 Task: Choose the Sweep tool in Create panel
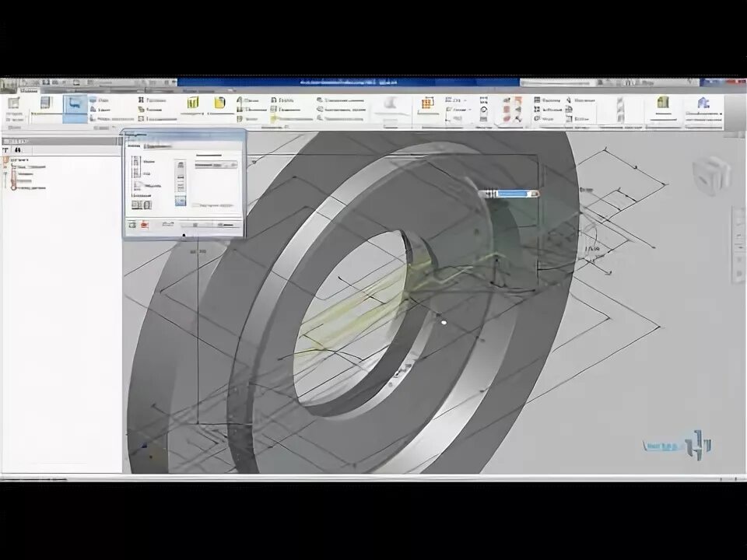coord(100,110)
